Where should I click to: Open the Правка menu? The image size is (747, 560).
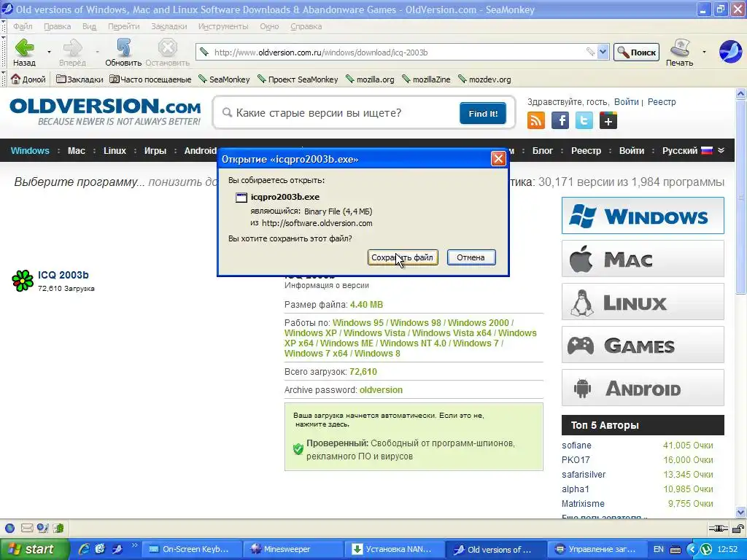57,26
